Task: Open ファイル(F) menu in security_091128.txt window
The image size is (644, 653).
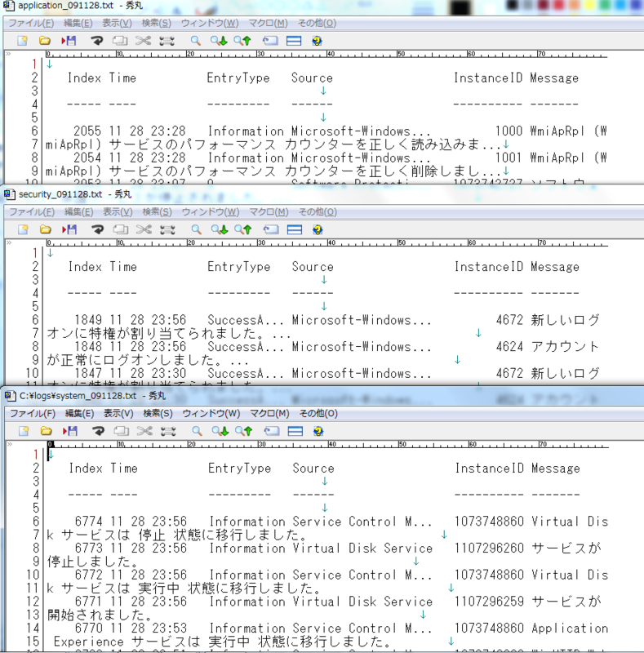Action: click(x=32, y=212)
